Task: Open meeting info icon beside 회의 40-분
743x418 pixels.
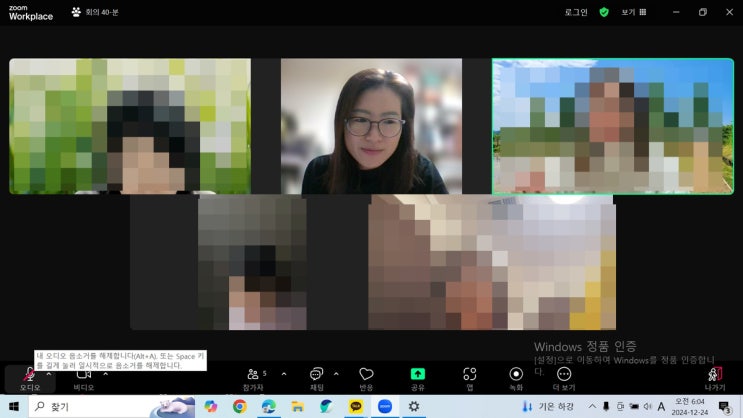Action: 76,12
